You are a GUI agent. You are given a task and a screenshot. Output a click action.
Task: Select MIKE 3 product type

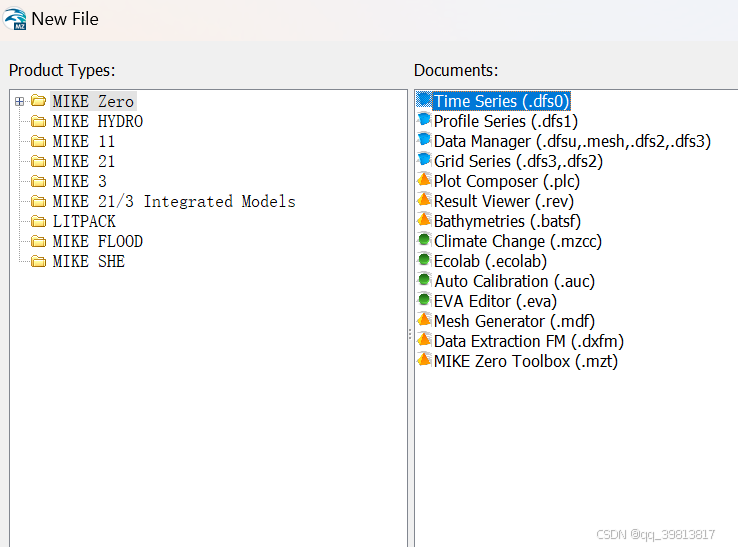coord(79,181)
